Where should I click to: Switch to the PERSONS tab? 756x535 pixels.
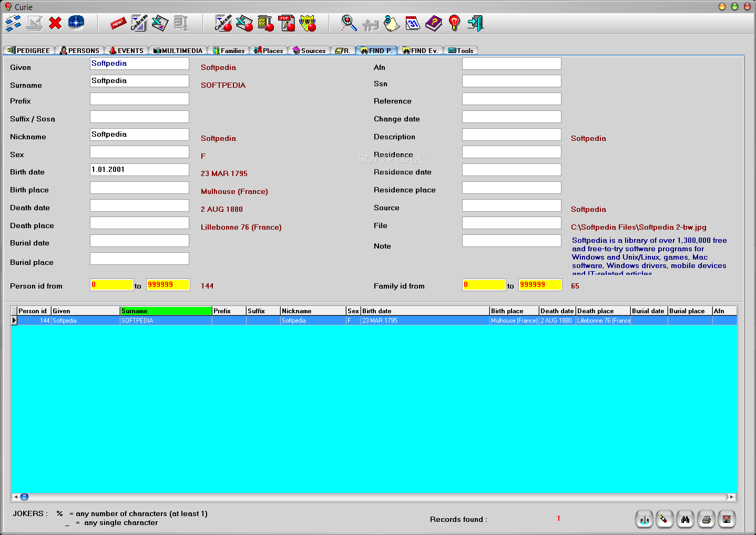[79, 50]
